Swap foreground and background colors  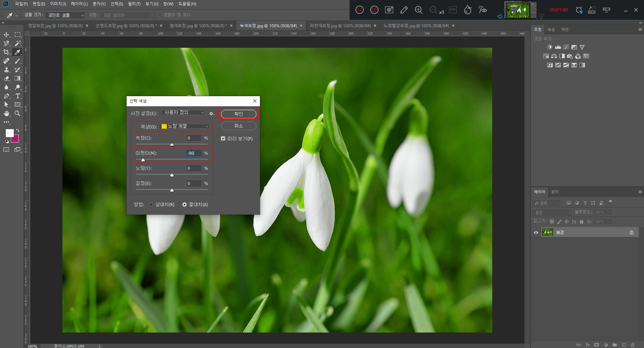tap(17, 130)
